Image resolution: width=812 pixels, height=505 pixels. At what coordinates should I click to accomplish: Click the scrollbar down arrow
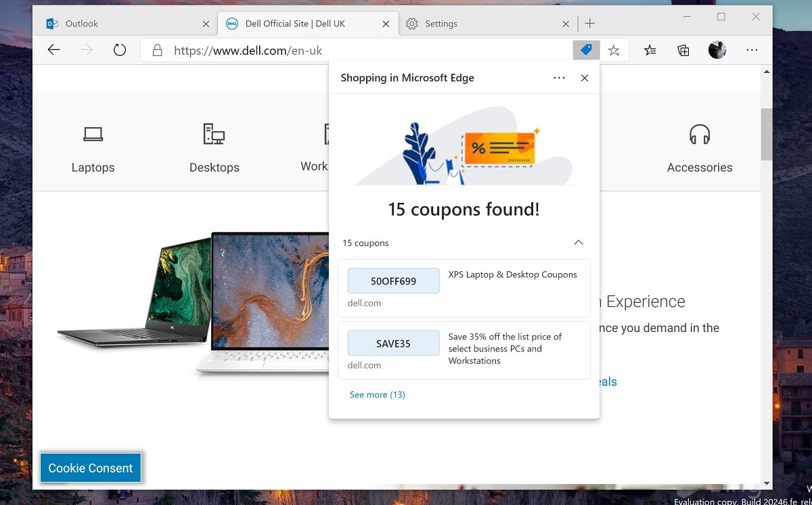point(767,483)
